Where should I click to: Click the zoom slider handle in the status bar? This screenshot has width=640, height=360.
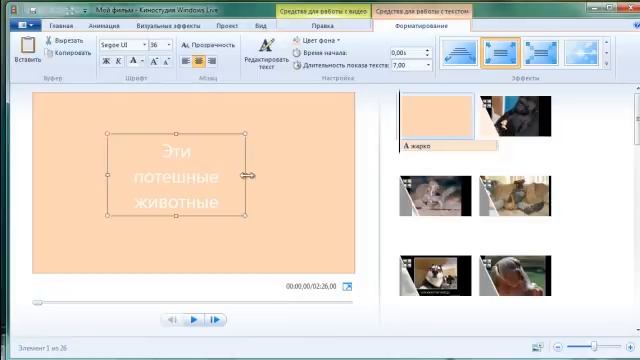594,347
